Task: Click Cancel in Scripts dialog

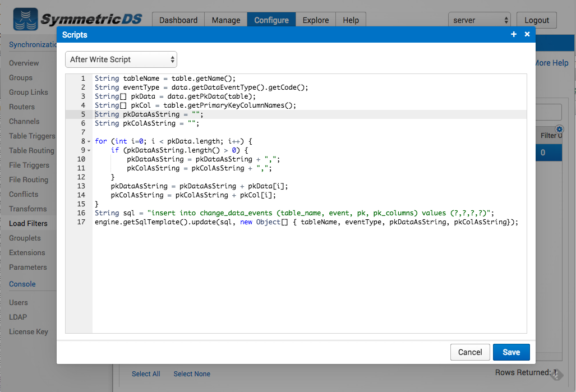Action: coord(470,352)
